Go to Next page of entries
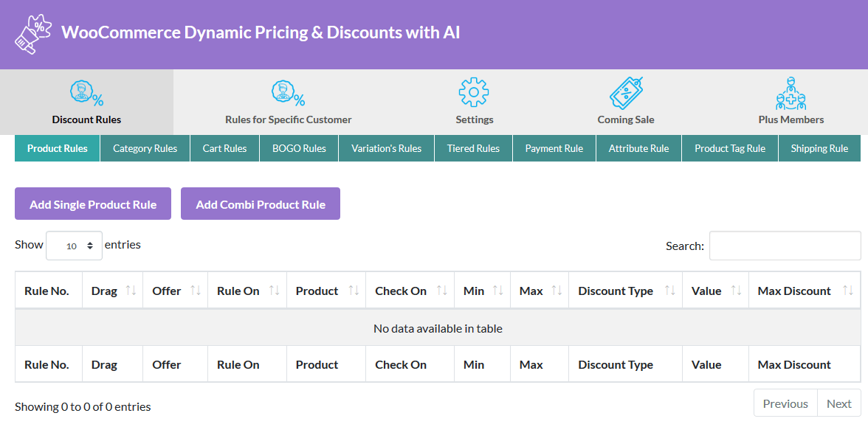Viewport: 868px width, 427px height. 838,403
